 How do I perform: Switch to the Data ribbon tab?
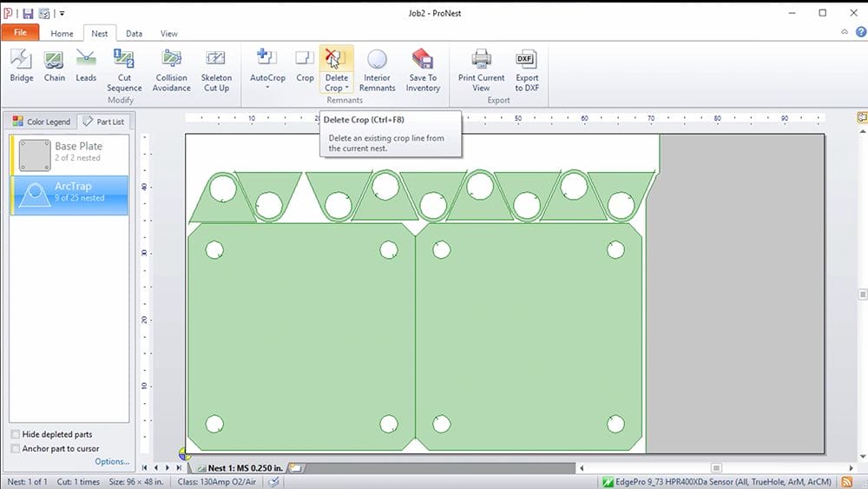pyautogui.click(x=134, y=34)
